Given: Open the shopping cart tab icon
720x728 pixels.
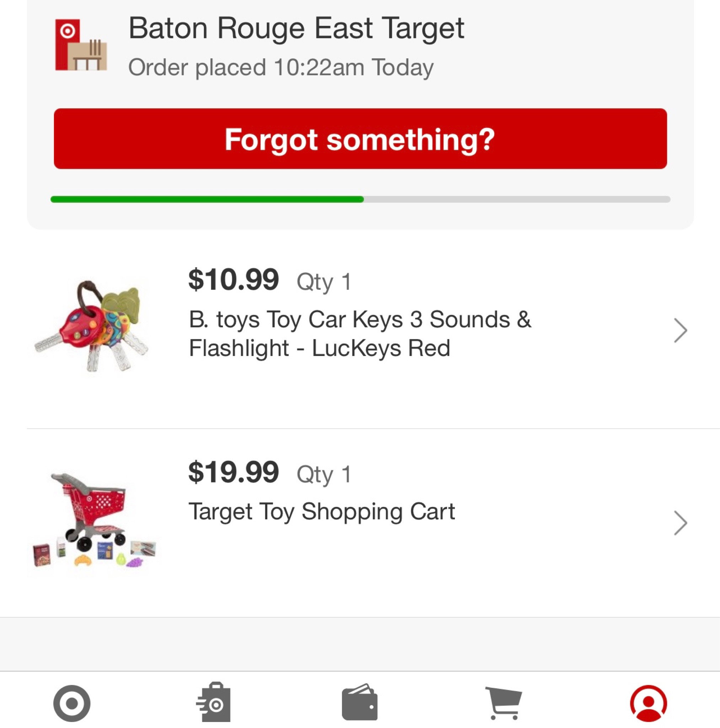Looking at the screenshot, I should coord(504,702).
